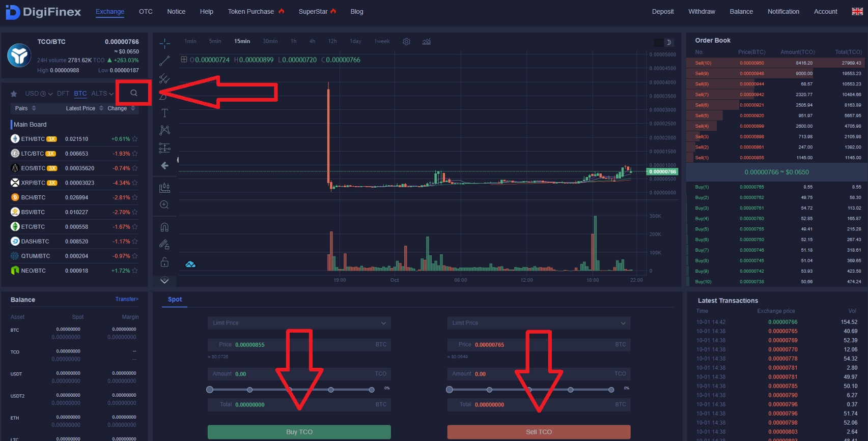The height and width of the screenshot is (441, 868).
Task: Select the text annotation tool
Action: pos(164,113)
